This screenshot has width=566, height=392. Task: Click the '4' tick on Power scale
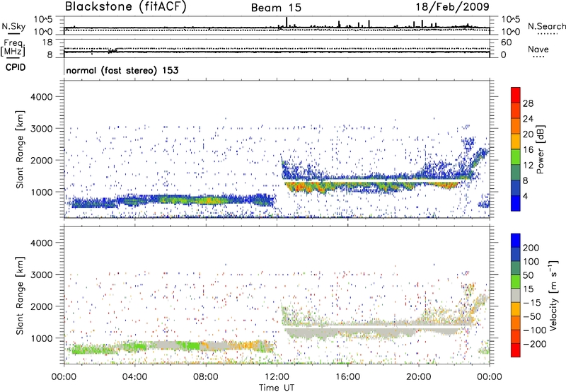pos(526,196)
